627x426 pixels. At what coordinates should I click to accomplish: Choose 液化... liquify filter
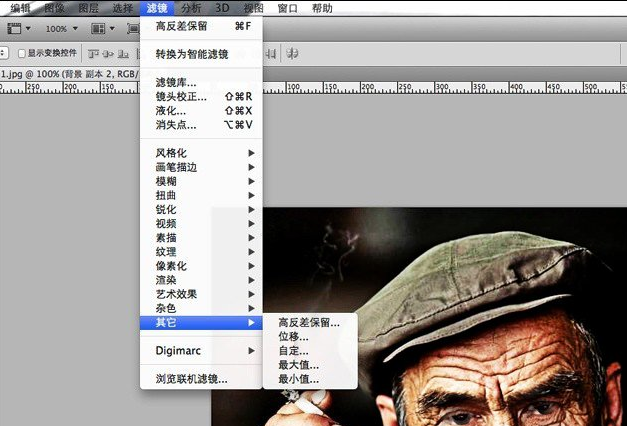click(x=201, y=111)
